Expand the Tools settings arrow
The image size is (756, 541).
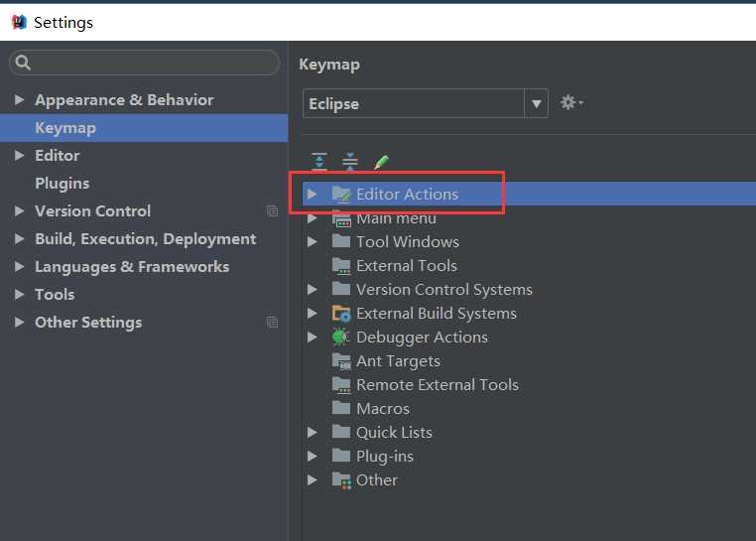click(x=19, y=295)
